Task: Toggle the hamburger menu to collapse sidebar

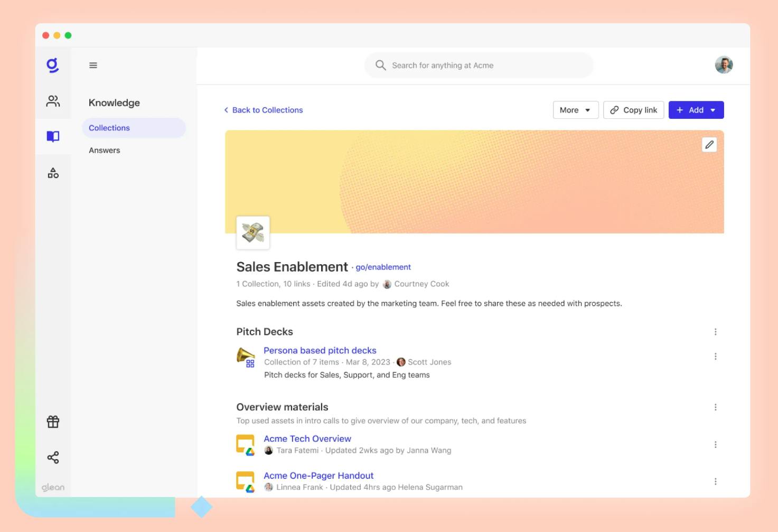Action: 93,66
